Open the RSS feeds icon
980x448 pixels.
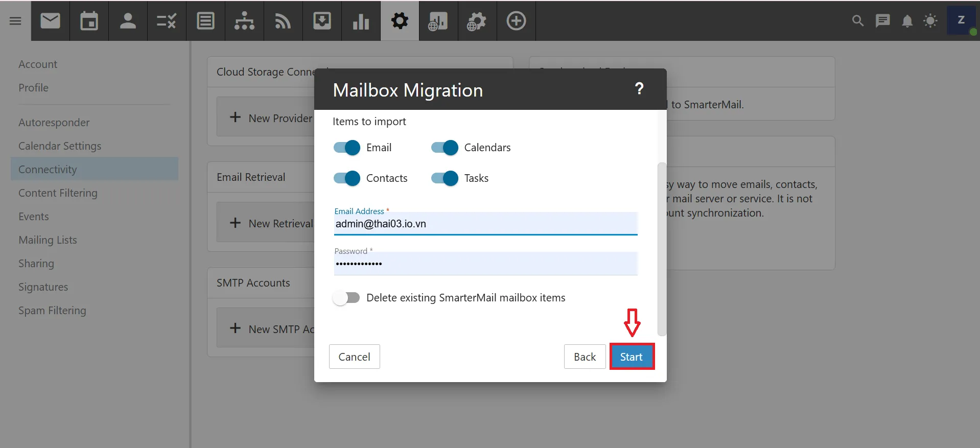[x=283, y=21]
